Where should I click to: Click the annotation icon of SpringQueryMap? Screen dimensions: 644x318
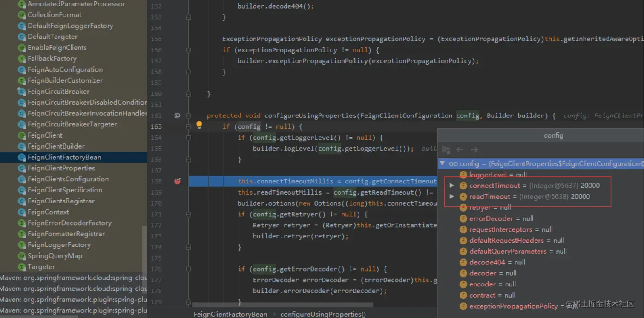click(22, 256)
